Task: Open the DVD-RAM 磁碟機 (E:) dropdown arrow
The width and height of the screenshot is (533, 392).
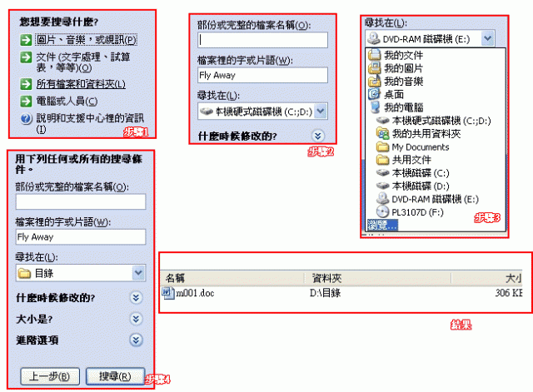Action: tap(488, 38)
